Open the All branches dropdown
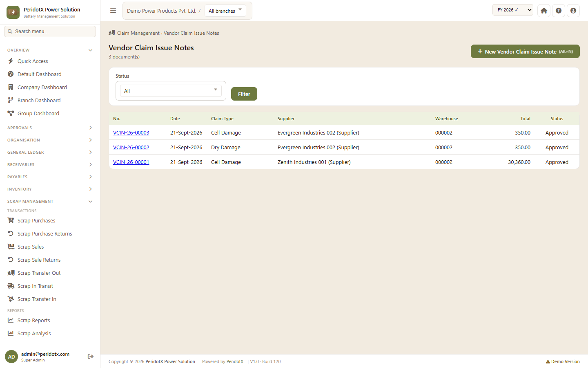 pos(225,11)
